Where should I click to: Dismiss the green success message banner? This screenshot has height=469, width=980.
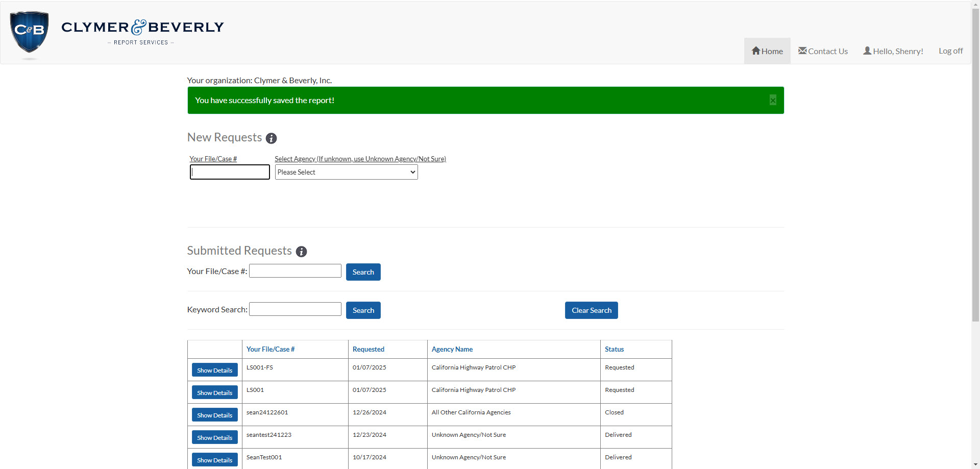pyautogui.click(x=773, y=100)
